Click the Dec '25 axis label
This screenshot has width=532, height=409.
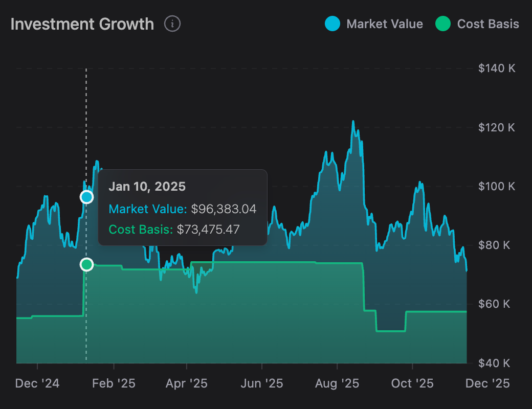(x=486, y=383)
